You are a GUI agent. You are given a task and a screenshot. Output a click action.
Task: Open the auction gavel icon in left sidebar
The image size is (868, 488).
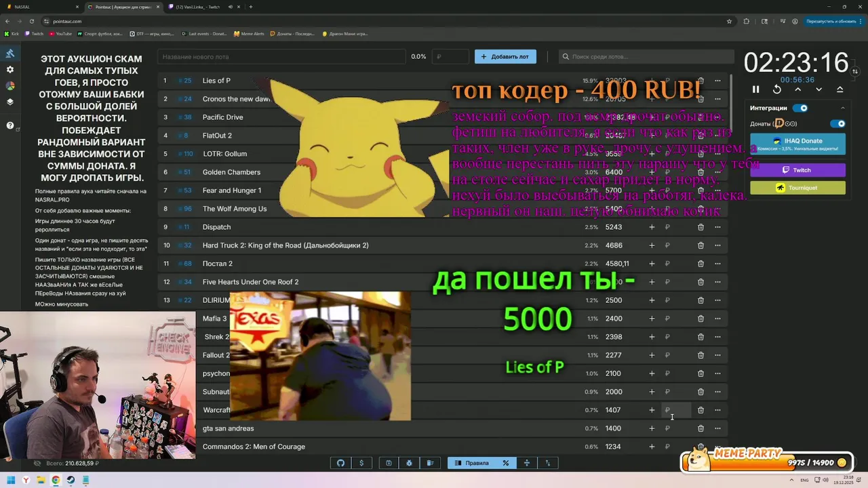10,54
